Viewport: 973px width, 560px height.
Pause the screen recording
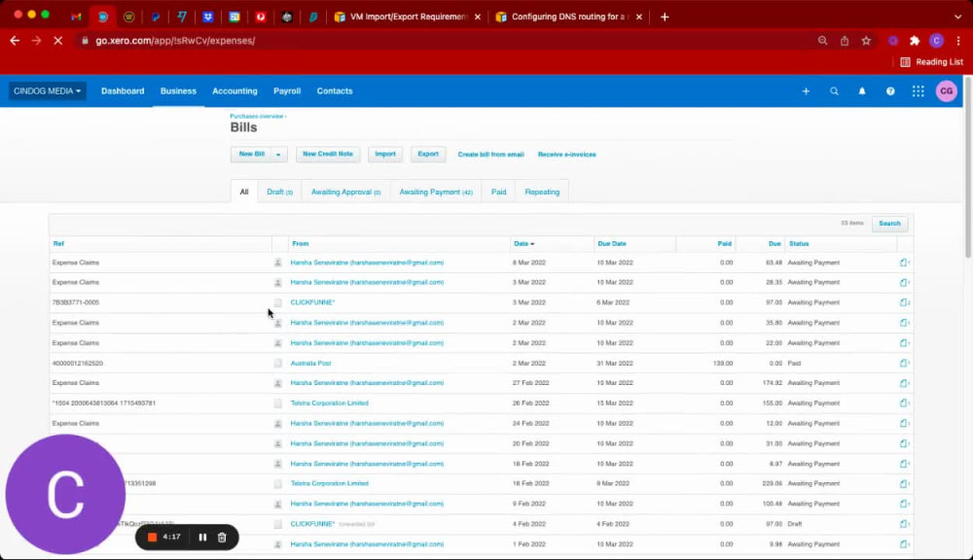pyautogui.click(x=202, y=537)
